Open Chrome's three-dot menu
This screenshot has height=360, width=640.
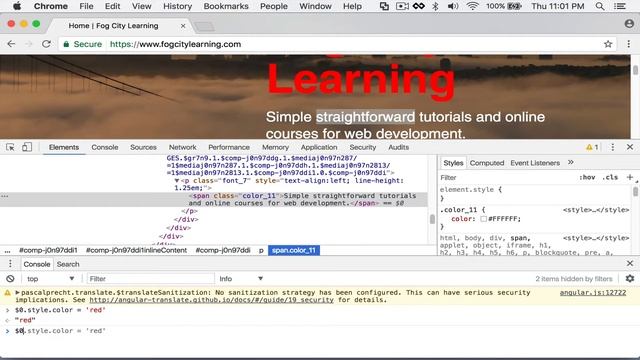pyautogui.click(x=629, y=44)
